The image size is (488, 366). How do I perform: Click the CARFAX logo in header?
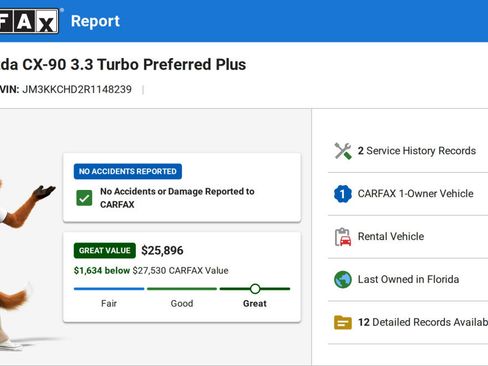coord(29,21)
